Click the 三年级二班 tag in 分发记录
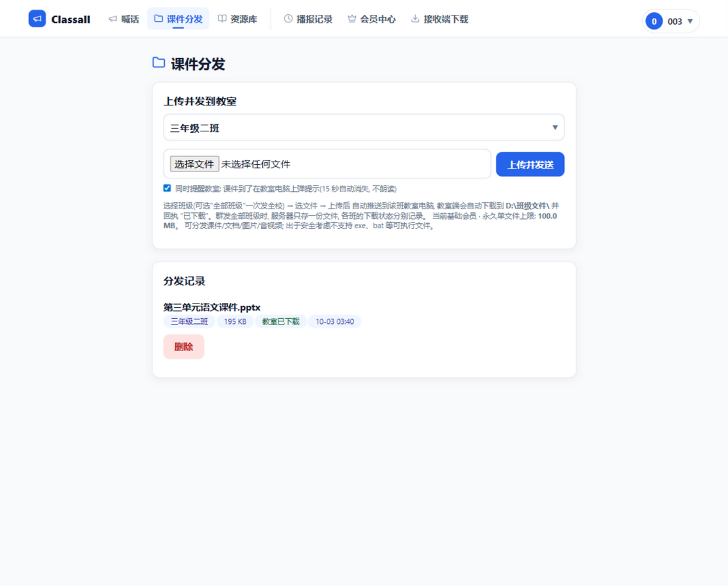This screenshot has height=586, width=728. pyautogui.click(x=189, y=322)
